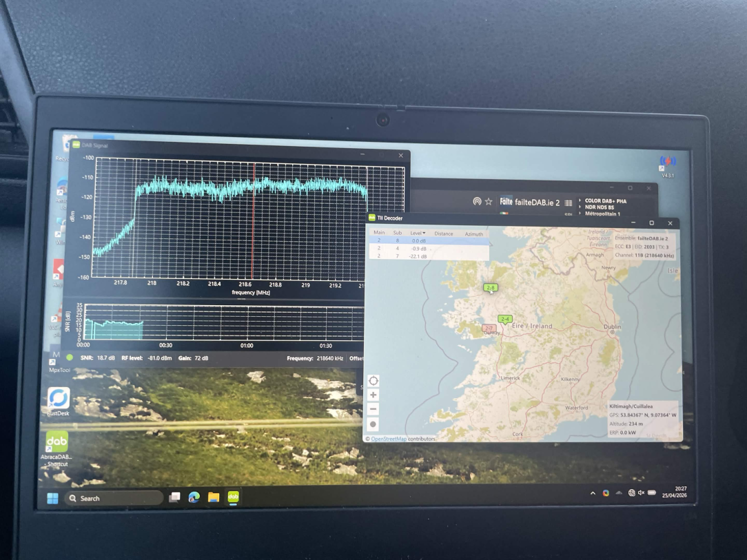Image resolution: width=747 pixels, height=560 pixels.
Task: Close the DAB Signal window
Action: click(x=400, y=155)
